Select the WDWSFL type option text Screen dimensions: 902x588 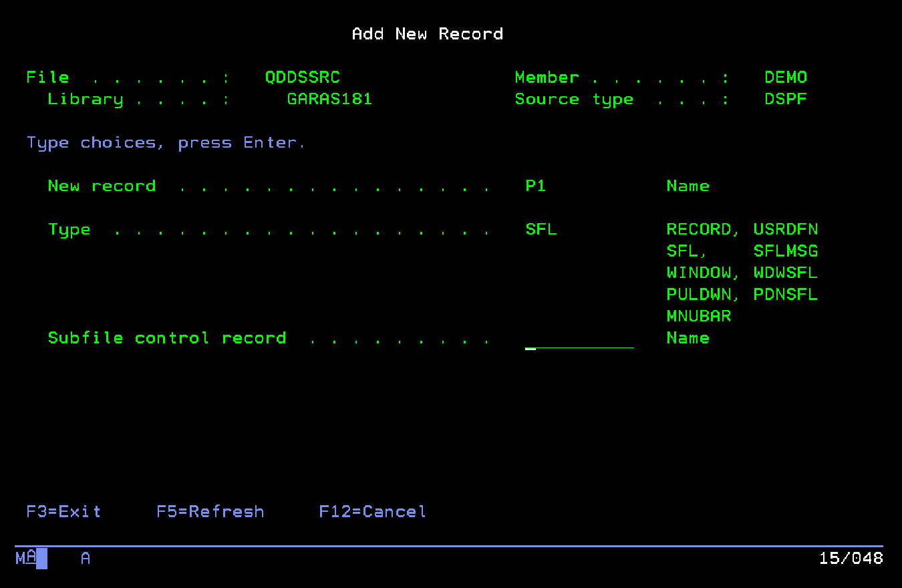coord(786,273)
